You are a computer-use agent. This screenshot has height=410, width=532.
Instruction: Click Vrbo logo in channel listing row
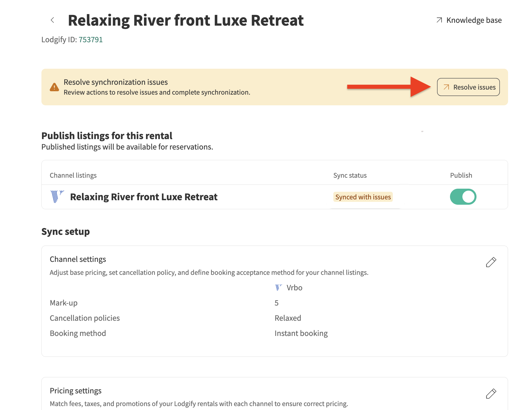(x=57, y=196)
